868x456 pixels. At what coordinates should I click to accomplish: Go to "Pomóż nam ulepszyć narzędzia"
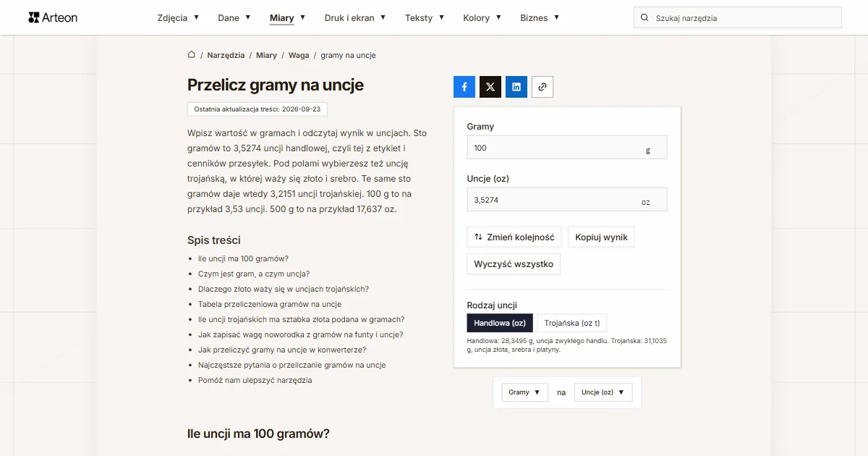coord(255,380)
